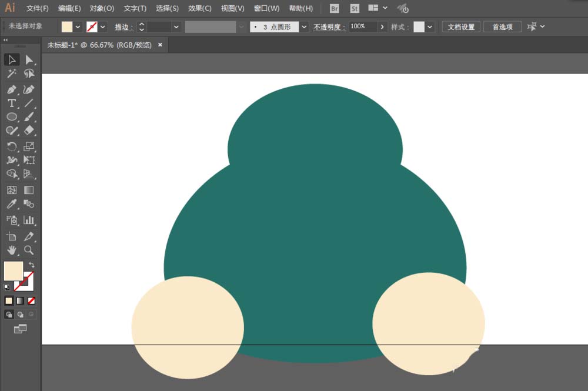588x391 pixels.
Task: Click the opacity value field showing 100%
Action: coord(363,26)
